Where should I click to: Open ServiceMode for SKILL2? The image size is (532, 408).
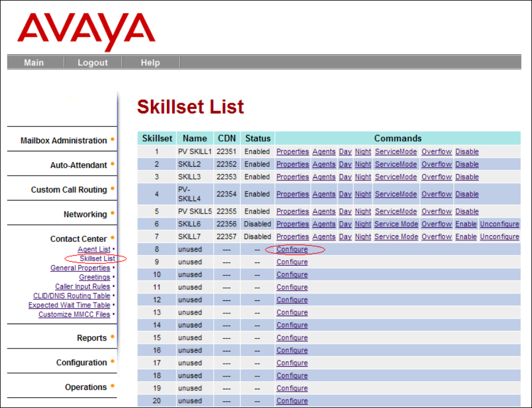click(396, 164)
